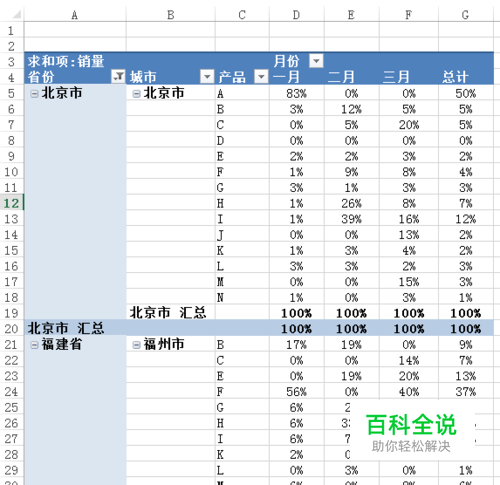Collapse the 福建省 province group
Viewport: 500px width, 485px height.
(x=34, y=345)
